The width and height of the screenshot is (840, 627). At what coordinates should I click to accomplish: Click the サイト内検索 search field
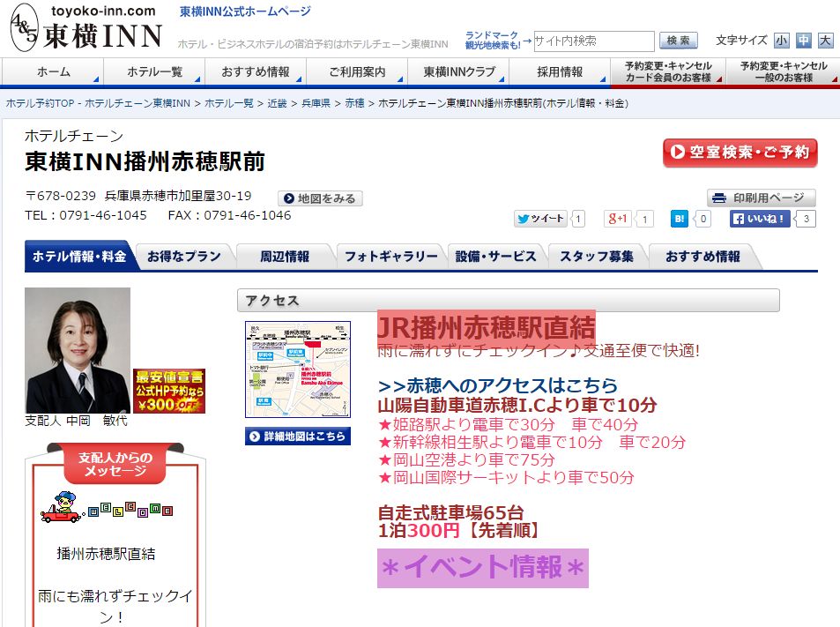tap(593, 41)
